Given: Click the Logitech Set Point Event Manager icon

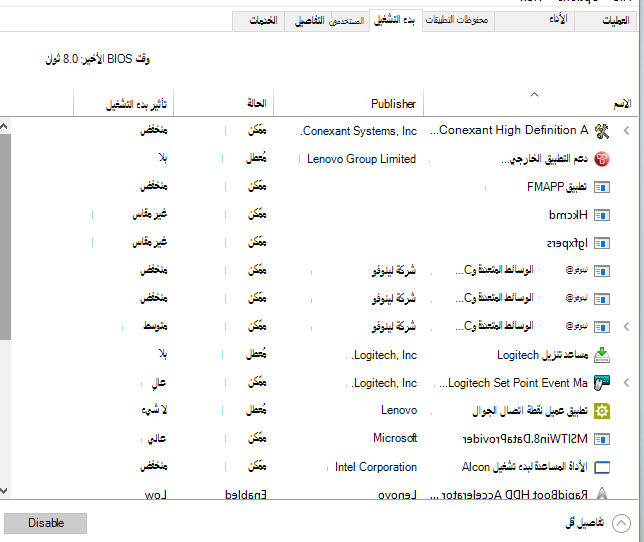Looking at the screenshot, I should click(602, 383).
